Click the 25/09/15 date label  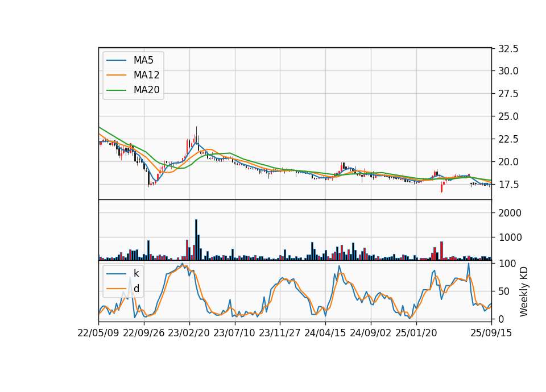coord(491,333)
